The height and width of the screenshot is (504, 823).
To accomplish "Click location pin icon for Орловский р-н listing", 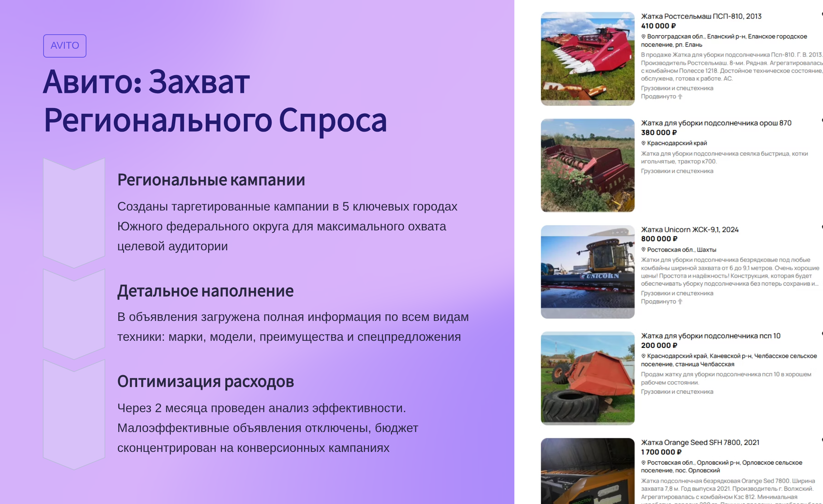I will (644, 463).
